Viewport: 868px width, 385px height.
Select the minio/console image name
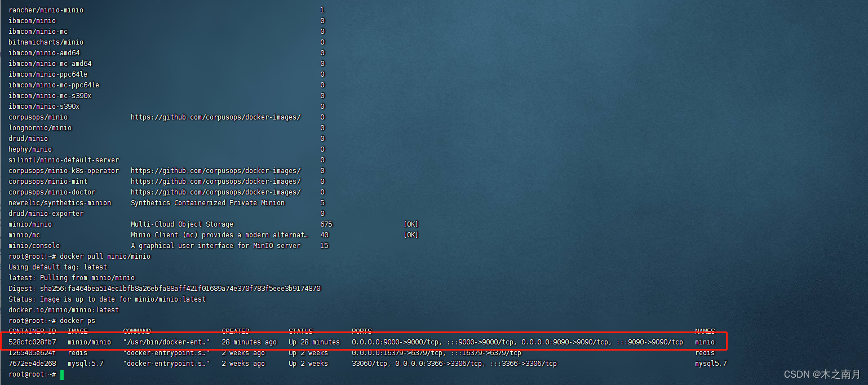(34, 246)
